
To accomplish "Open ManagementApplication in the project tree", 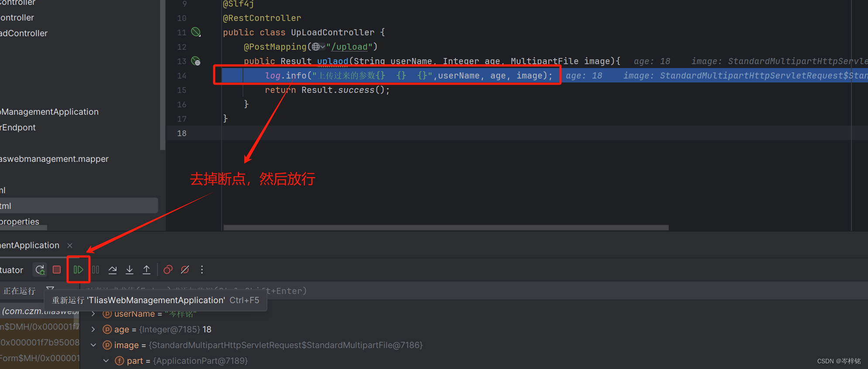I will [x=49, y=112].
